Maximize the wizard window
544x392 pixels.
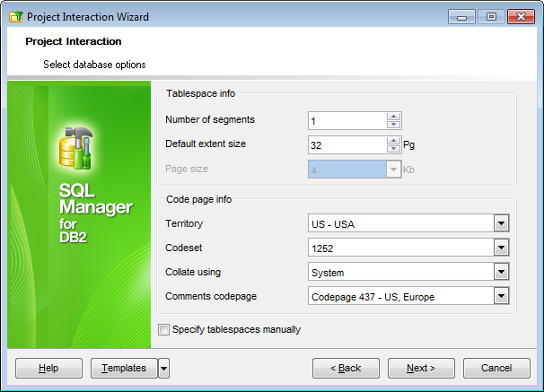(x=490, y=16)
